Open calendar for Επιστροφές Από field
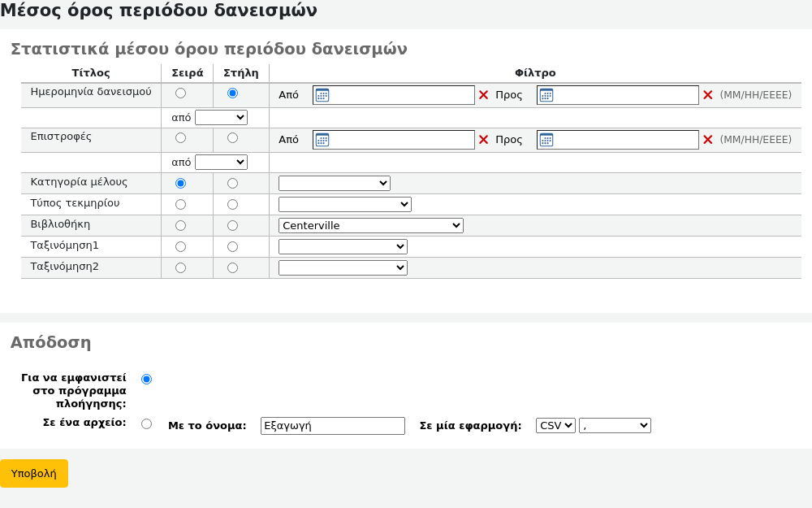 tap(322, 140)
